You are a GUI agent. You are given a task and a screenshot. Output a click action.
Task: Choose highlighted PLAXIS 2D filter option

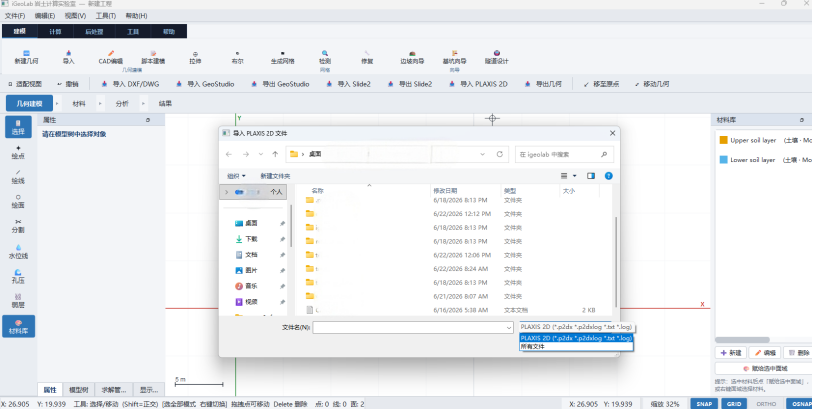[x=576, y=338]
